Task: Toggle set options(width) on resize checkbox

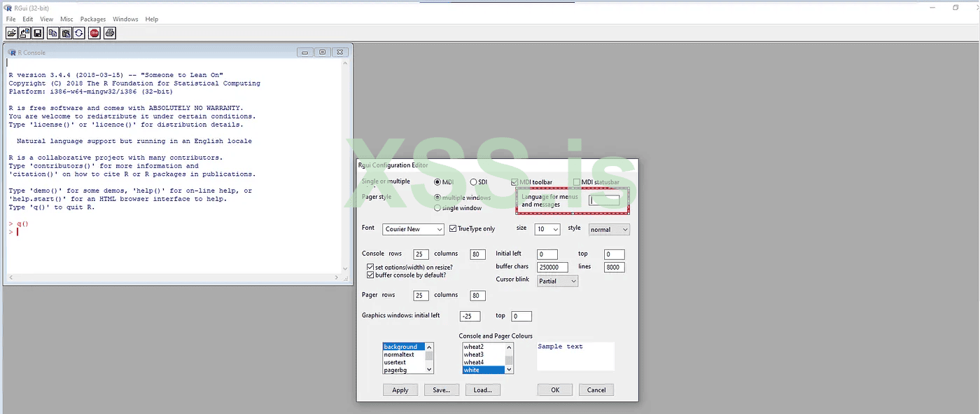Action: (x=370, y=268)
